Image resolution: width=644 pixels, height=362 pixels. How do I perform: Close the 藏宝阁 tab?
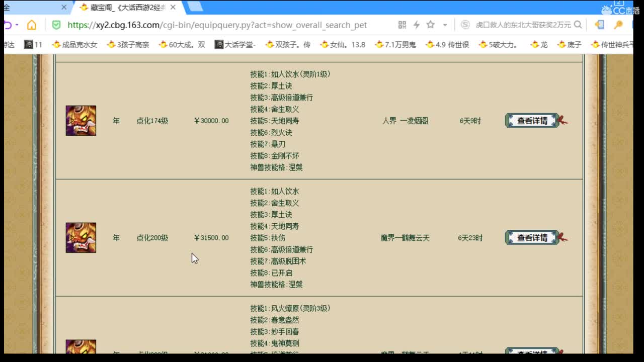tap(173, 8)
